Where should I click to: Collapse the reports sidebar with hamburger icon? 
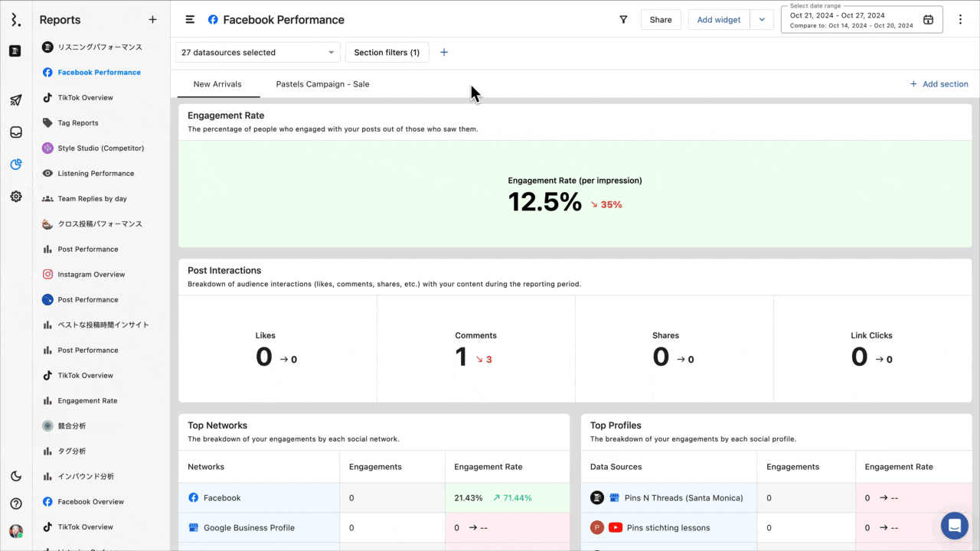point(190,20)
